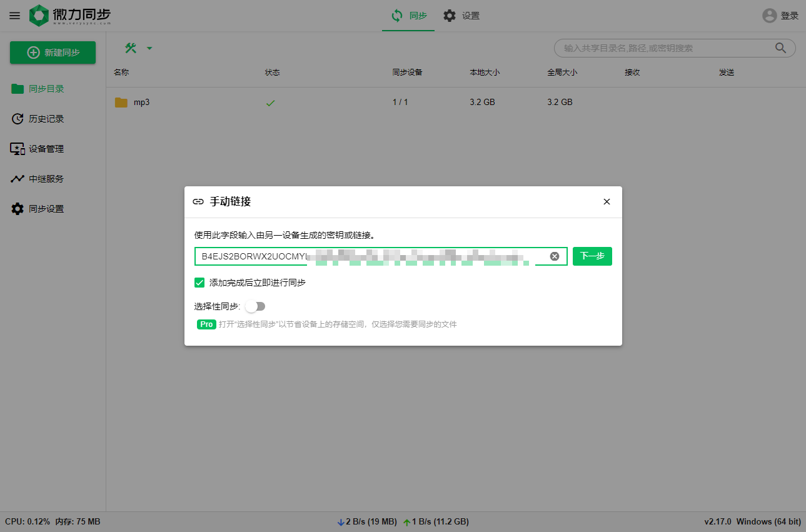
Task: Click the download speed 2 B/s indicator
Action: [x=367, y=521]
